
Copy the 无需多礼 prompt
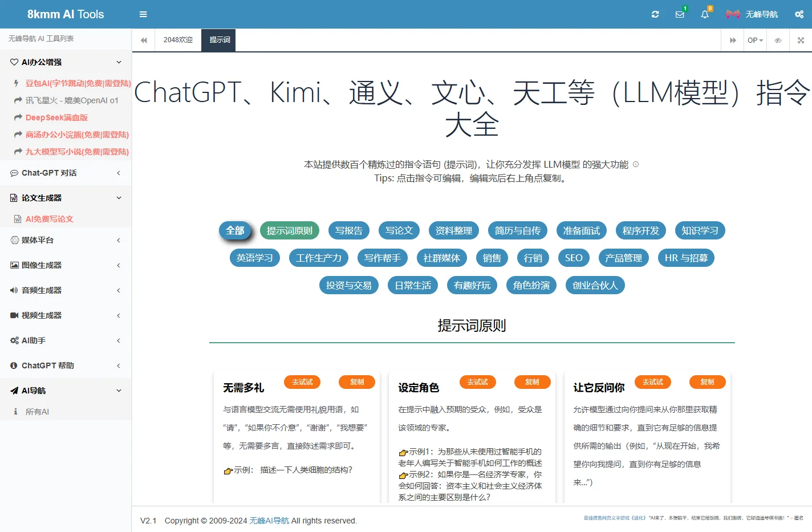[357, 382]
